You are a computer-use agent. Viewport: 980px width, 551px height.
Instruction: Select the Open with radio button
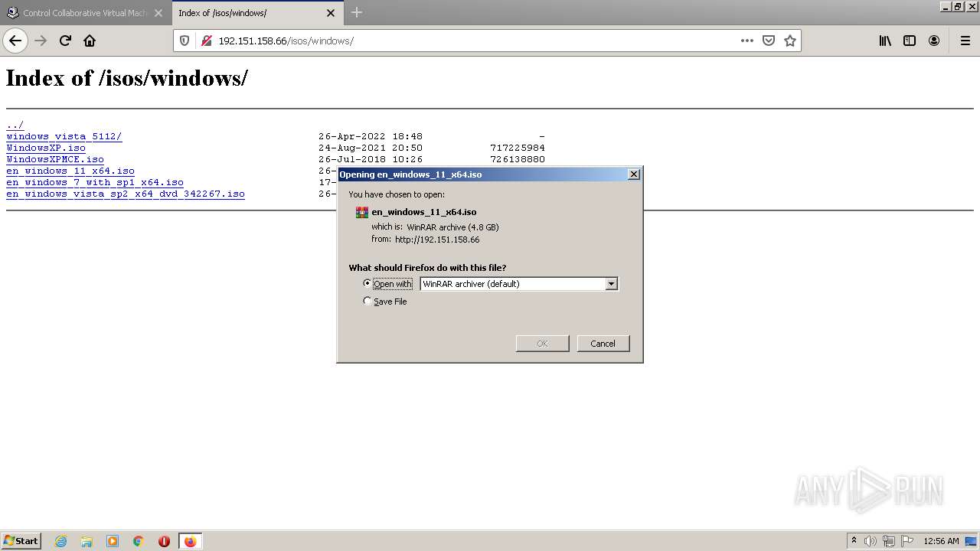pos(367,283)
